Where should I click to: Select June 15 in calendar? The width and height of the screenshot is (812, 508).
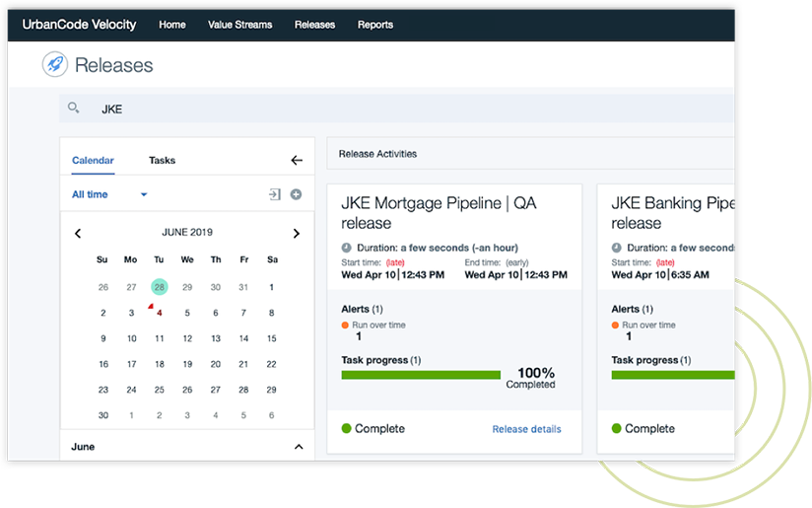pyautogui.click(x=271, y=338)
